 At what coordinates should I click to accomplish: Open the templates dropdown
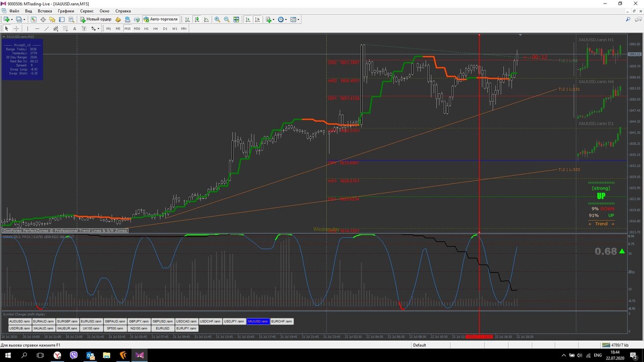pos(295,19)
